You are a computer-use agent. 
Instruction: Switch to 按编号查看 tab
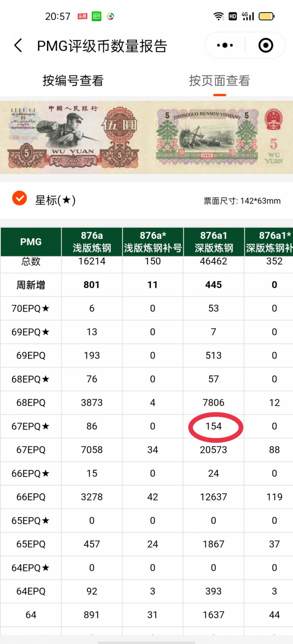click(x=73, y=80)
